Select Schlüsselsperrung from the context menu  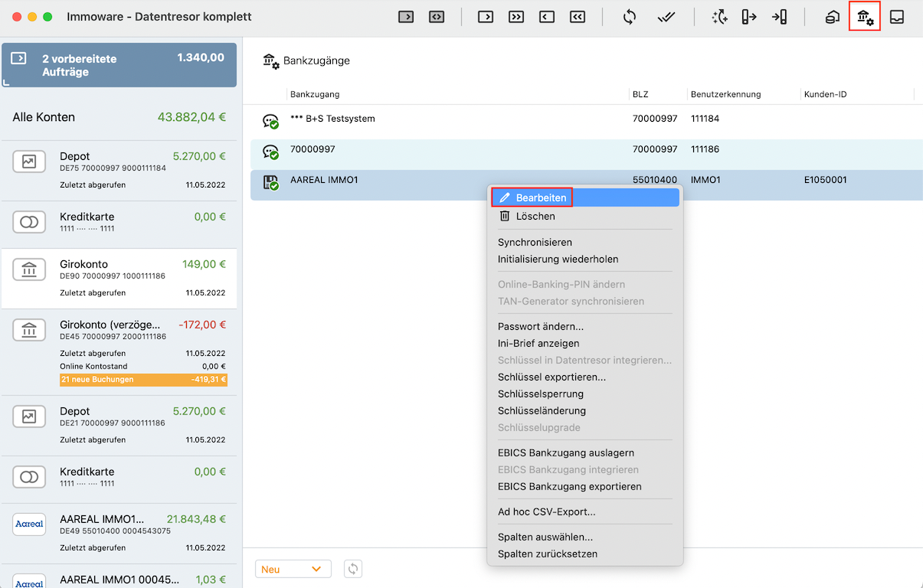click(x=584, y=394)
